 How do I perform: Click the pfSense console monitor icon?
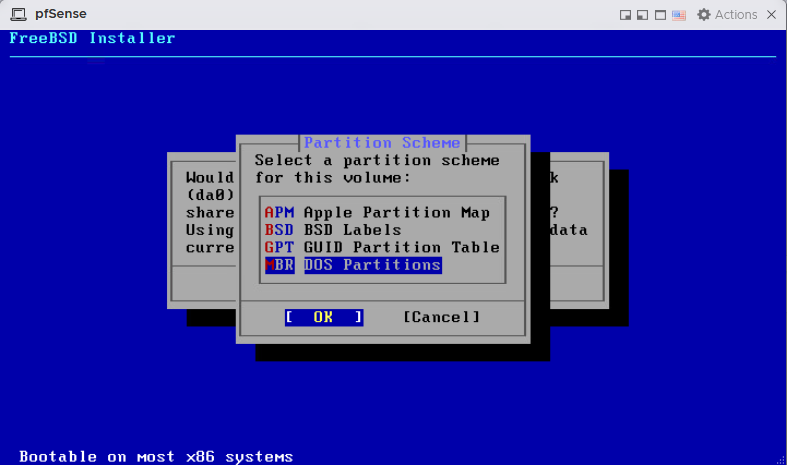click(x=19, y=15)
